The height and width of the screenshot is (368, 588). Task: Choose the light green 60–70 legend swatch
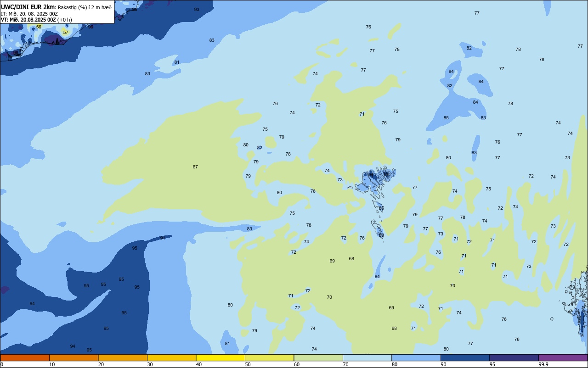(318, 357)
